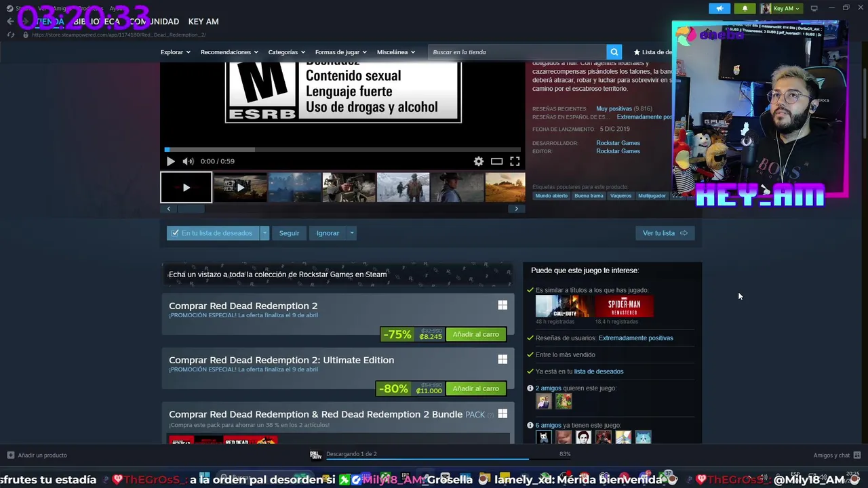Open Formas de jugar menu
Viewport: 868px width, 488px height.
[x=340, y=52]
